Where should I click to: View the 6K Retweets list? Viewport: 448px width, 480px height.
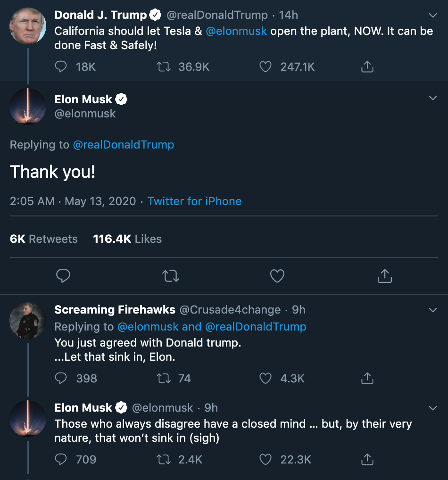[44, 239]
